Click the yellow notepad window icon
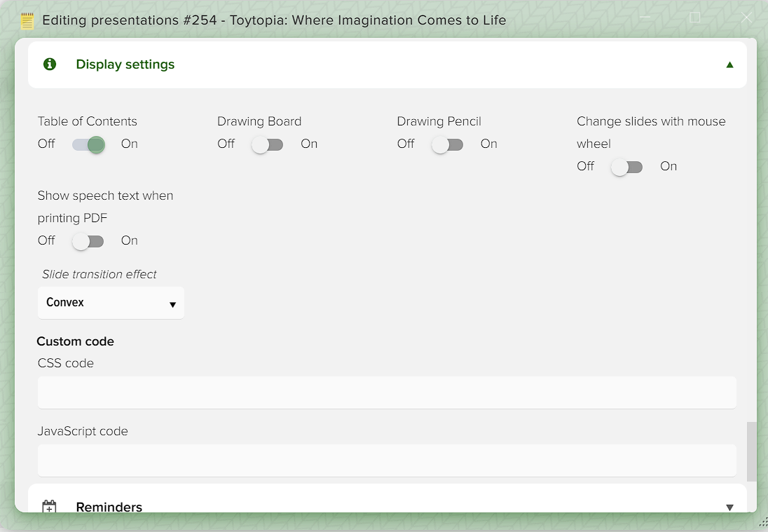The image size is (768, 532). [x=27, y=21]
